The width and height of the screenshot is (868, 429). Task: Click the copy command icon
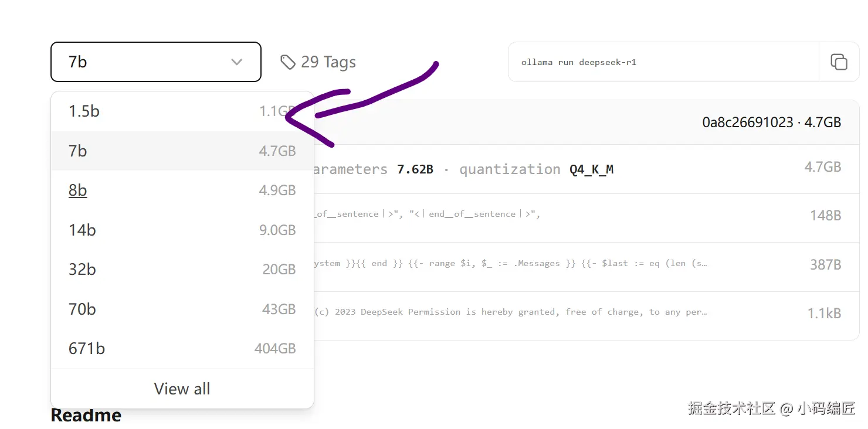[839, 62]
